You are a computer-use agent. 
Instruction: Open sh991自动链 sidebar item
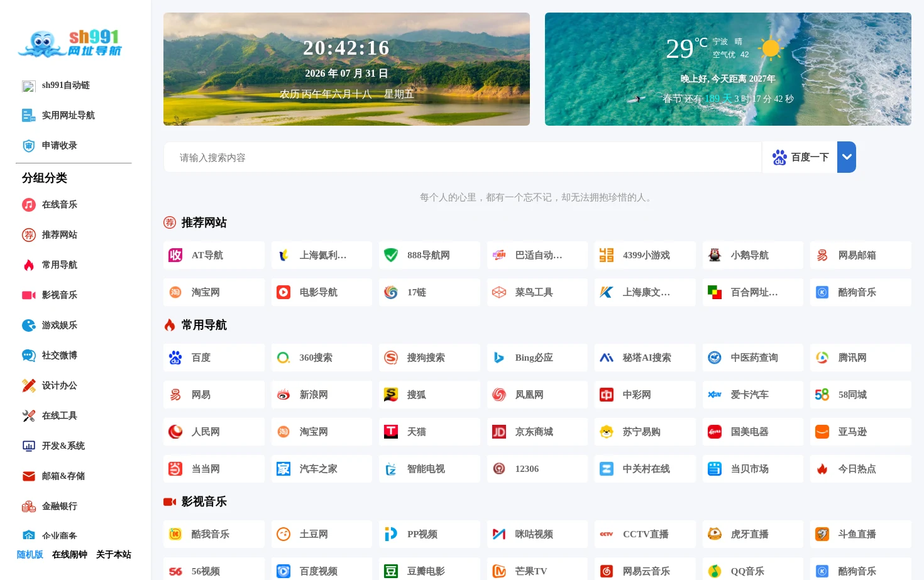tap(66, 85)
